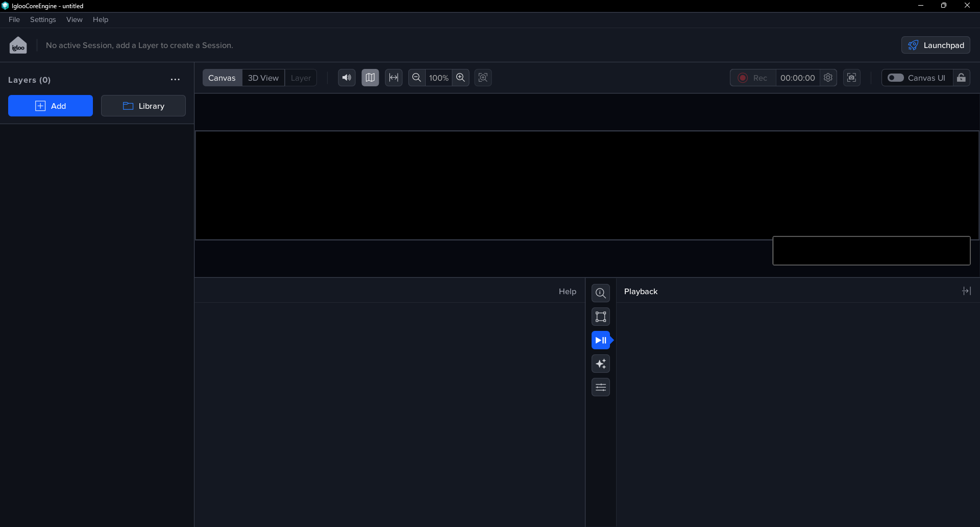Open the effects sparkle panel

[x=601, y=364]
